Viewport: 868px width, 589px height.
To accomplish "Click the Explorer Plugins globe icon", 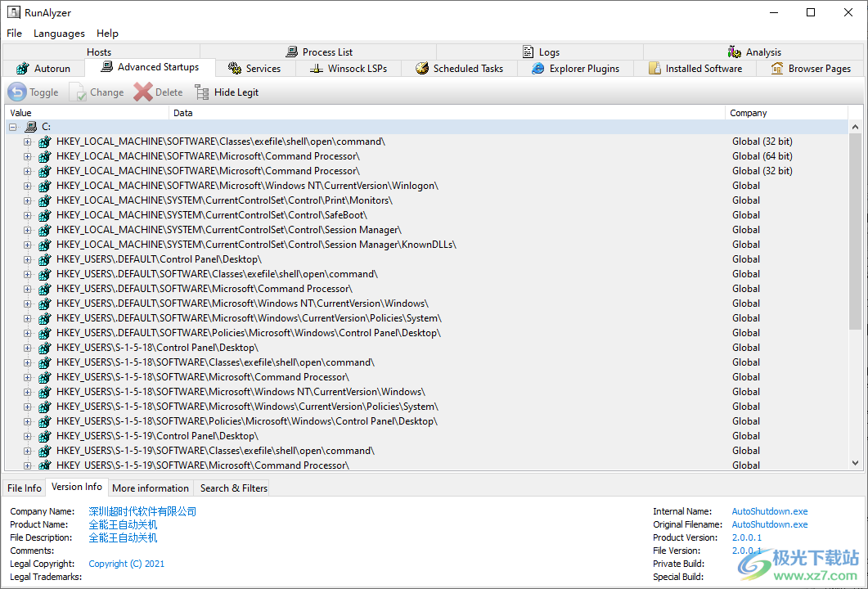I will [x=538, y=68].
